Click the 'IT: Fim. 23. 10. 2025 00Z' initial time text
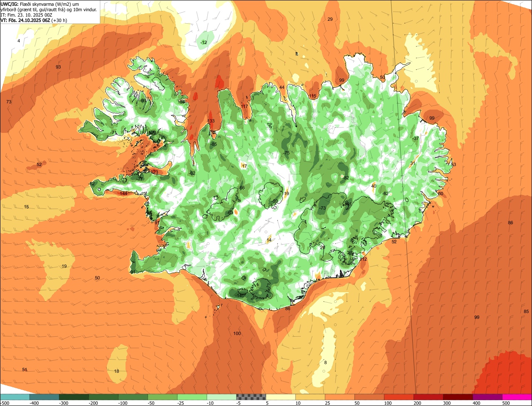Viewport: 532px width, 406px height. point(26,15)
